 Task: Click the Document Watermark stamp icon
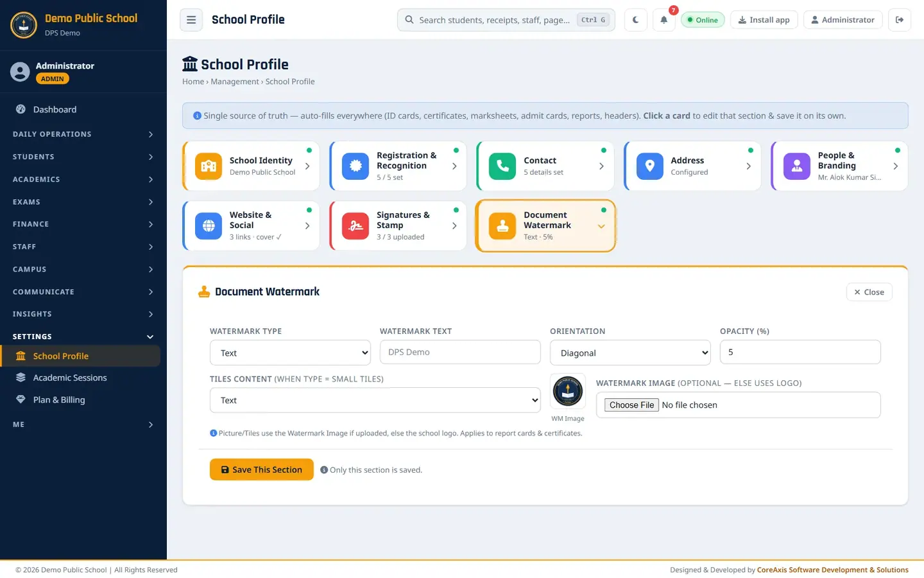click(x=502, y=226)
